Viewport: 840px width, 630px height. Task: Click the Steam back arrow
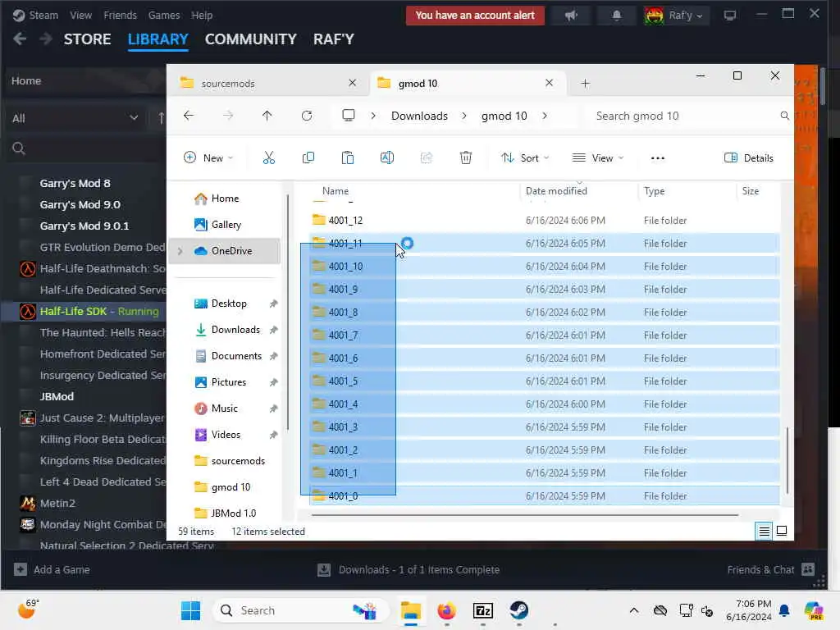tap(20, 39)
